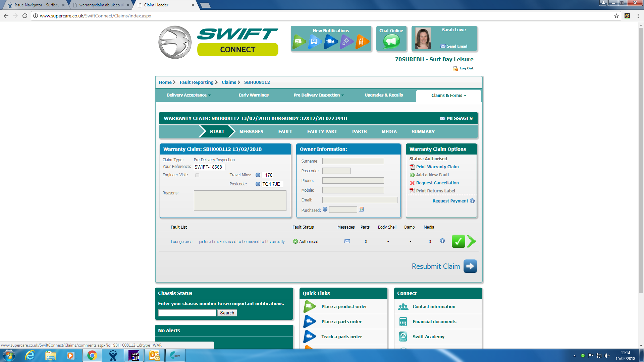Click the chassis Search button

(x=227, y=313)
